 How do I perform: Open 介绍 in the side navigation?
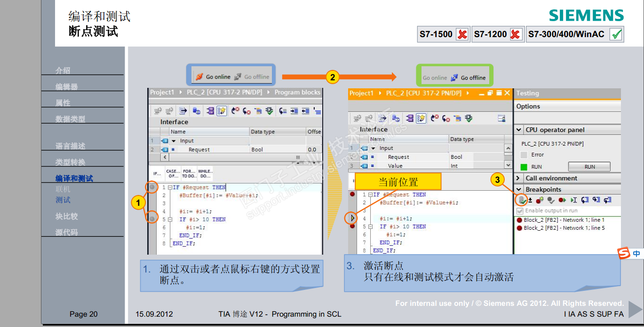[63, 70]
